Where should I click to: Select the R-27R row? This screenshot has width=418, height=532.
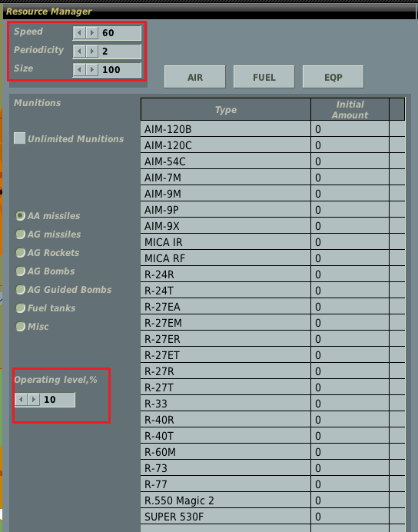point(273,371)
